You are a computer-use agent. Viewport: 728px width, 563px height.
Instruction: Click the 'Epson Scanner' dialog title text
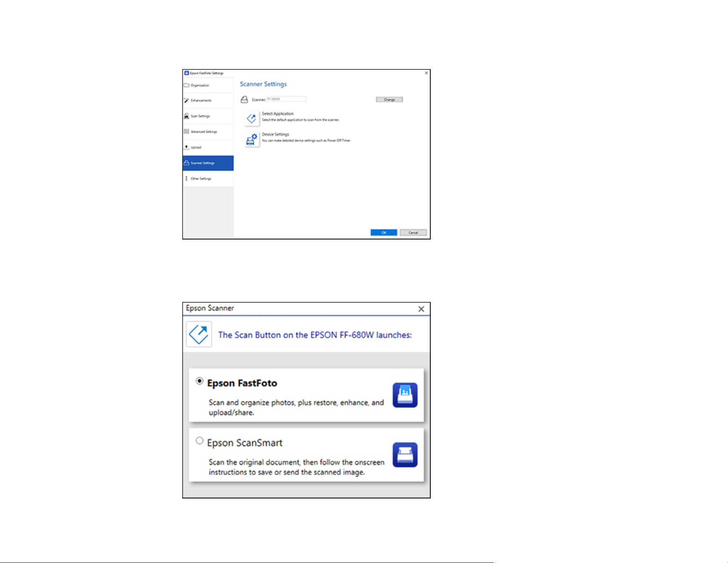(210, 308)
